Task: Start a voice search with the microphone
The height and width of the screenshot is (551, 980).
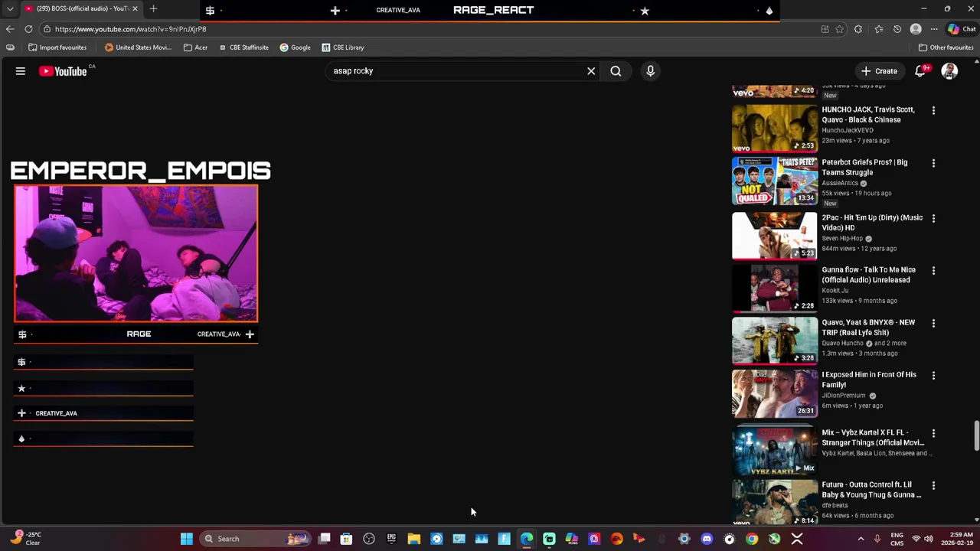Action: coord(650,71)
